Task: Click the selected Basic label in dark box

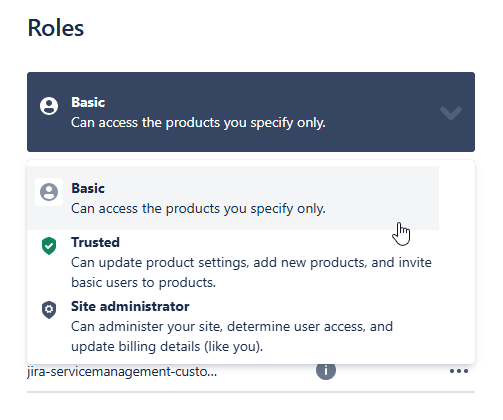Action: (88, 102)
